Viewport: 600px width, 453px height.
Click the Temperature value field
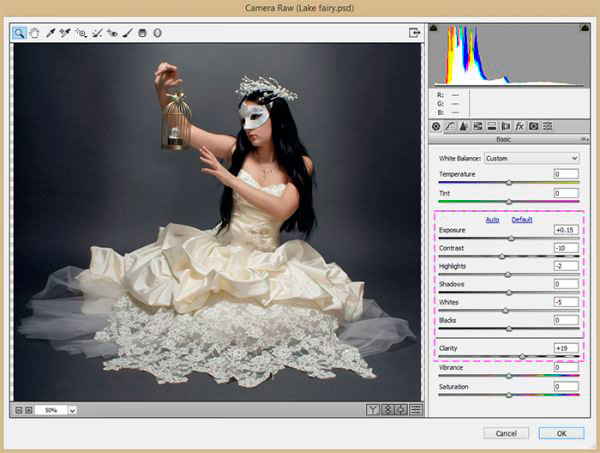coord(566,174)
